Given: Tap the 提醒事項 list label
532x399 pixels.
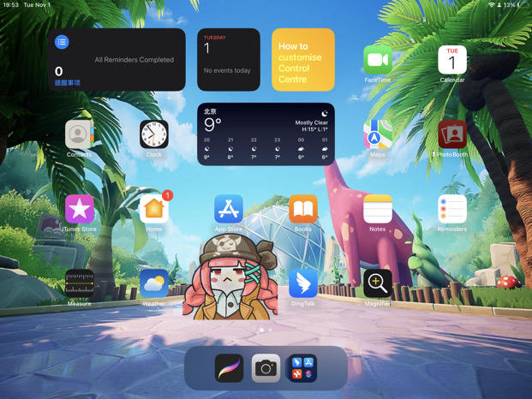Looking at the screenshot, I should coord(67,82).
